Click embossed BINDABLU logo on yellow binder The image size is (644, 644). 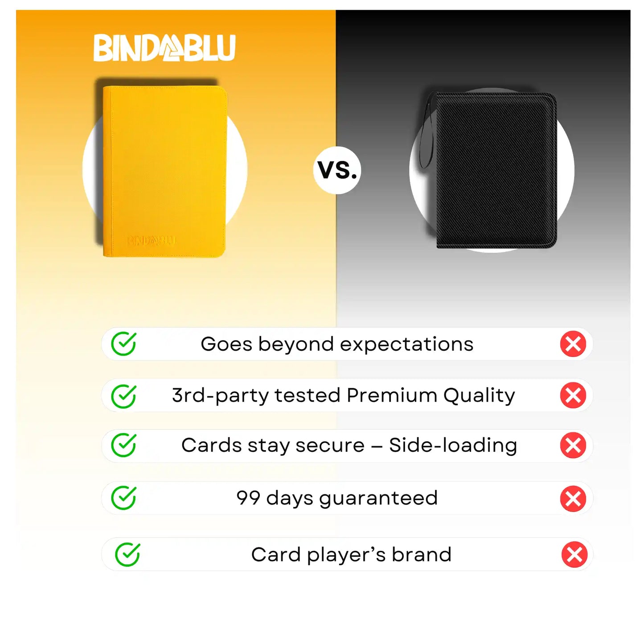pyautogui.click(x=152, y=241)
